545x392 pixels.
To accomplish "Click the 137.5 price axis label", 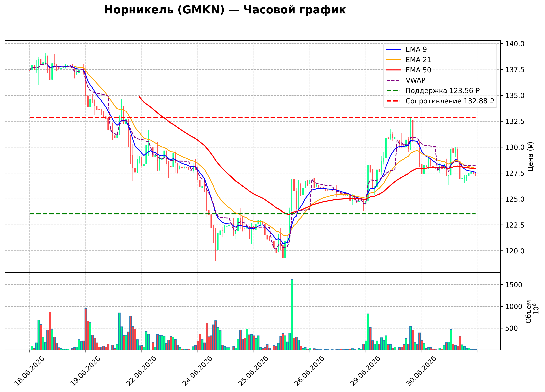I will [515, 70].
